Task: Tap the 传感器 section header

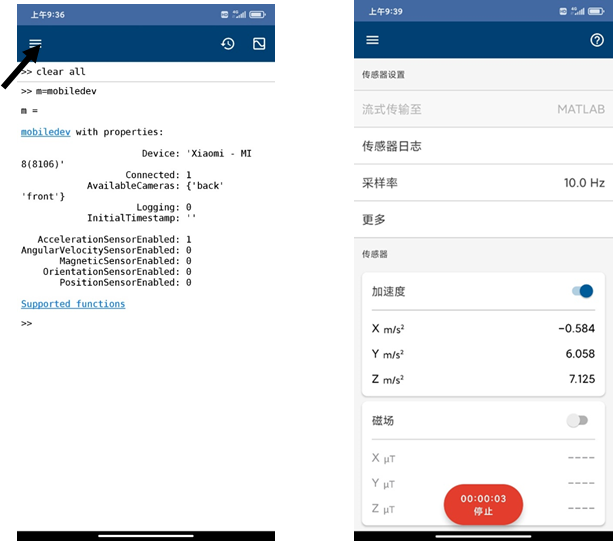Action: (x=375, y=254)
